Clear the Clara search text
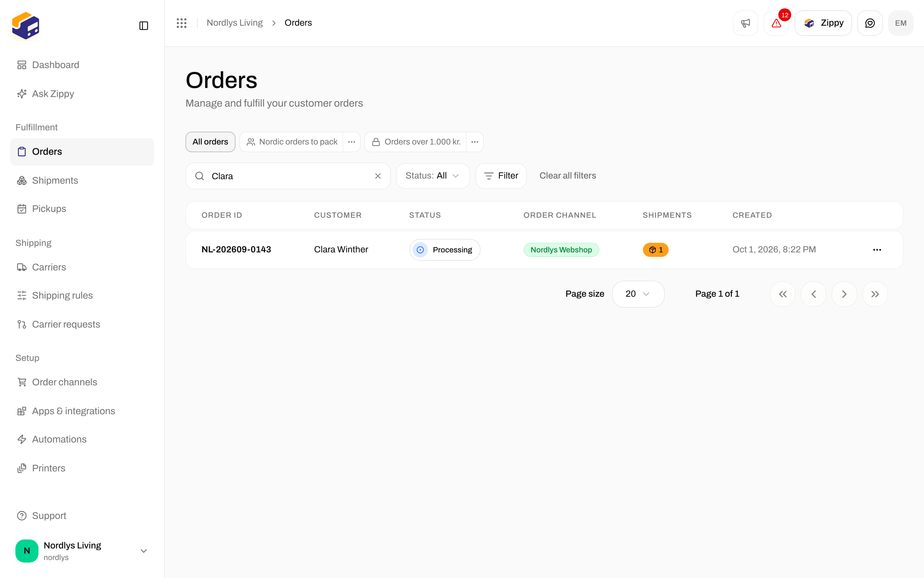 [378, 176]
